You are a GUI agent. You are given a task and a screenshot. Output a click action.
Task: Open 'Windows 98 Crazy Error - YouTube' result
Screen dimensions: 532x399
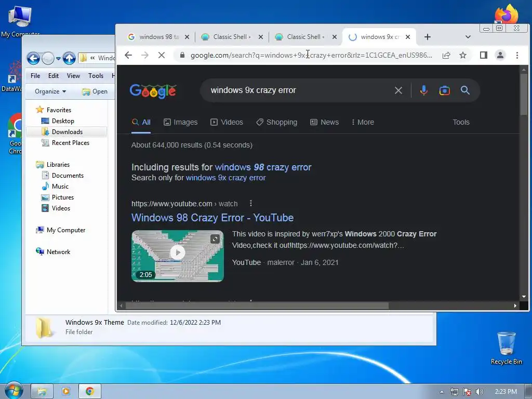pos(212,218)
